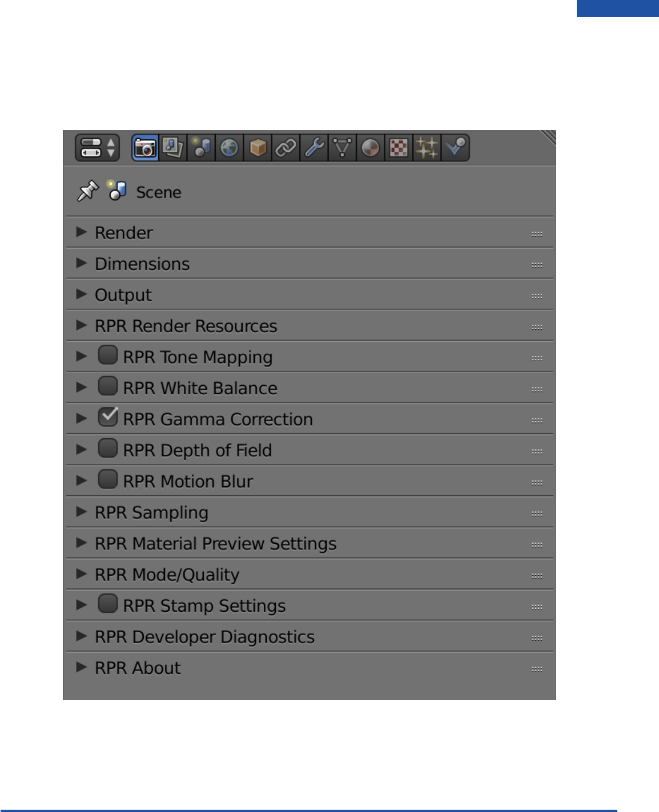This screenshot has width=659, height=812.
Task: Enable the RPR Motion Blur checkbox
Action: click(108, 479)
